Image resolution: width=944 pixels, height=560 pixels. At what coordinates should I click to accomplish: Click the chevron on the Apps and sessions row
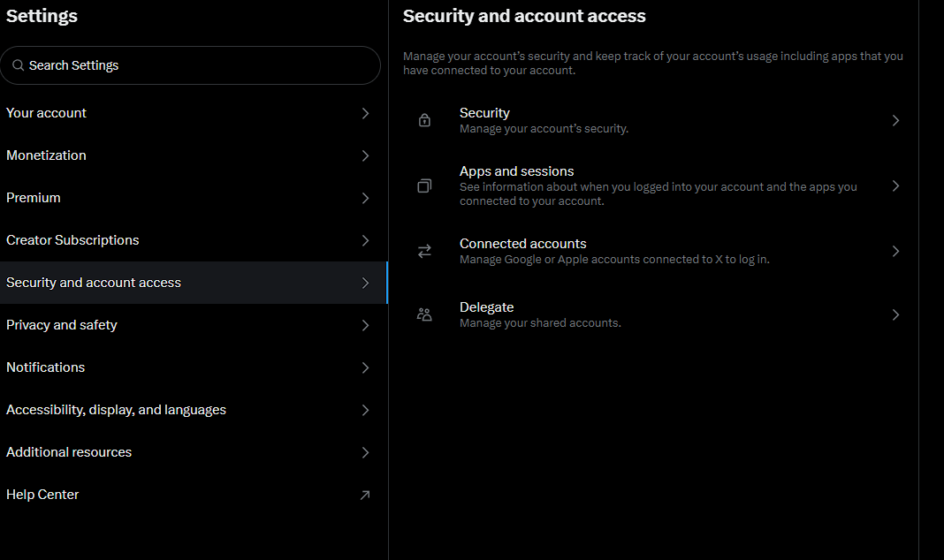896,185
